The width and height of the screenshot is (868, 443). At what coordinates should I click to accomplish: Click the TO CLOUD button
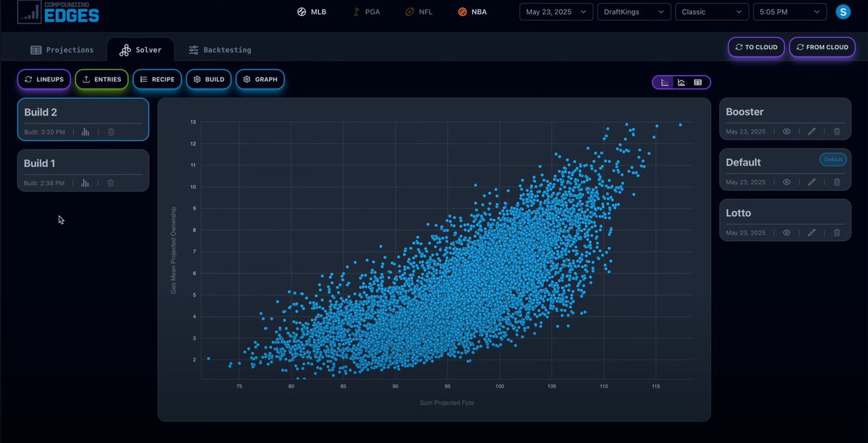(x=756, y=46)
